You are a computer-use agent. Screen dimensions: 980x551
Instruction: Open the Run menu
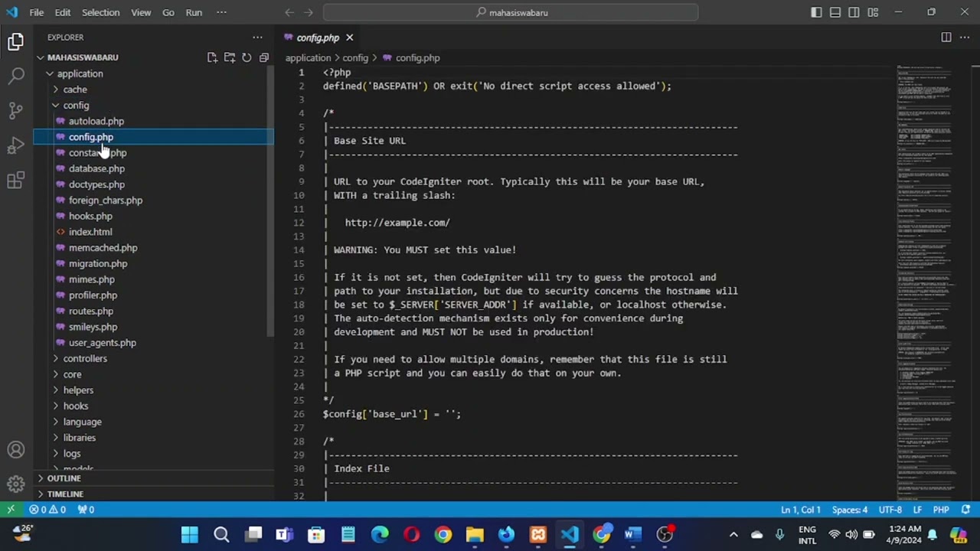(x=194, y=12)
